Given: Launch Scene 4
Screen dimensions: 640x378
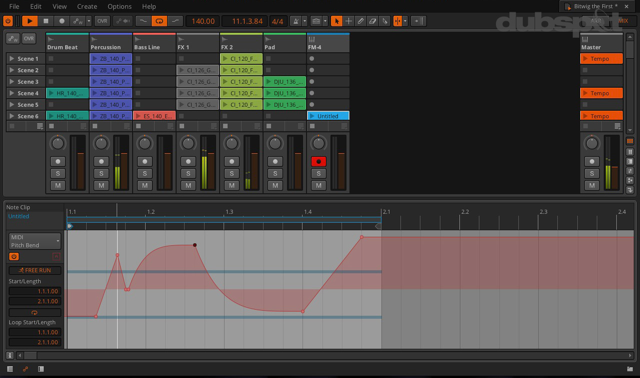Looking at the screenshot, I should click(x=12, y=93).
